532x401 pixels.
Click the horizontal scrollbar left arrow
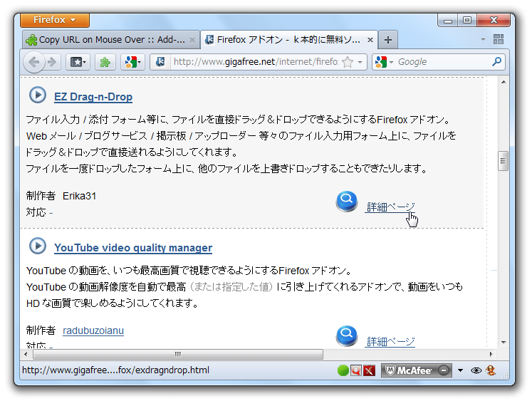[x=26, y=355]
